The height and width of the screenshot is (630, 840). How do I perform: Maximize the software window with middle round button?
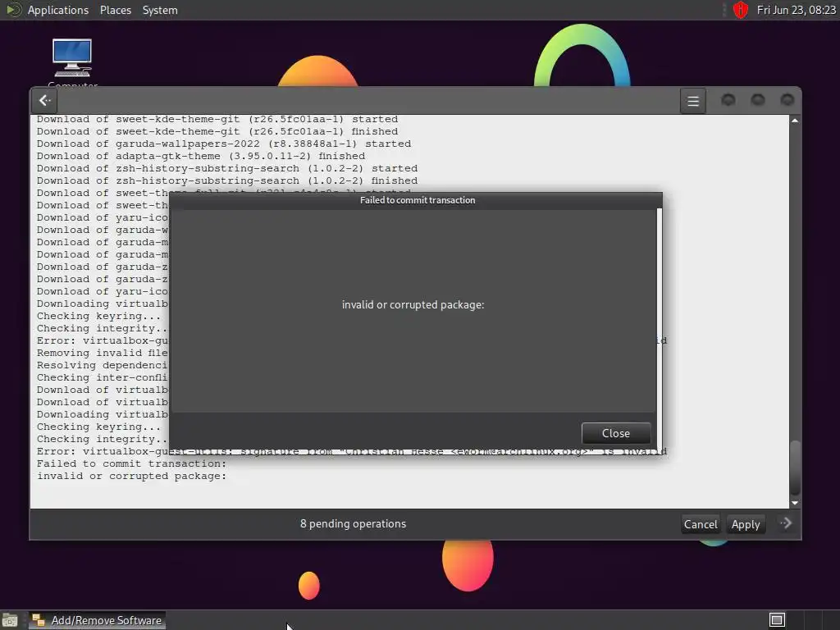click(757, 99)
